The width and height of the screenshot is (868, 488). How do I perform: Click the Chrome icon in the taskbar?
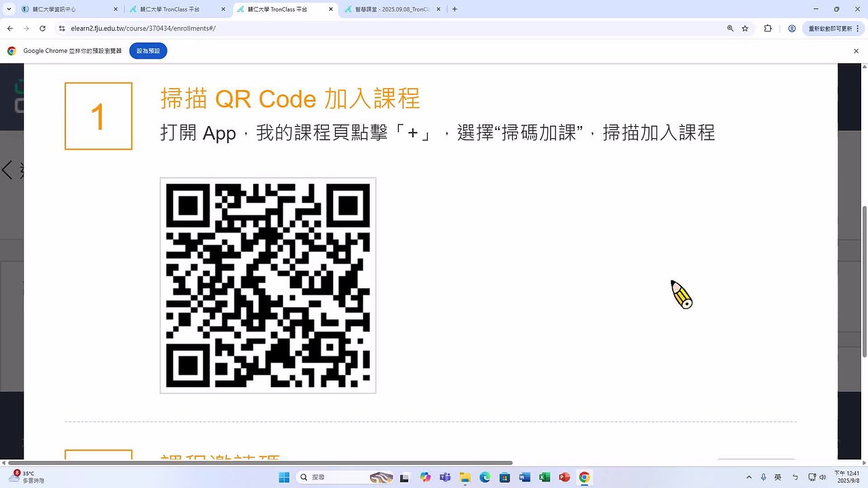click(x=584, y=477)
